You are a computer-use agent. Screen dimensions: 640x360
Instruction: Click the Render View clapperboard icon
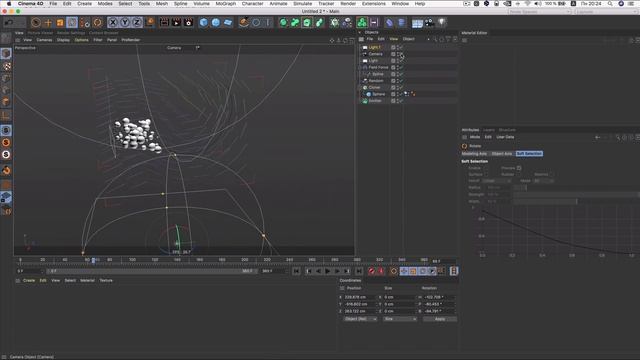click(x=164, y=22)
